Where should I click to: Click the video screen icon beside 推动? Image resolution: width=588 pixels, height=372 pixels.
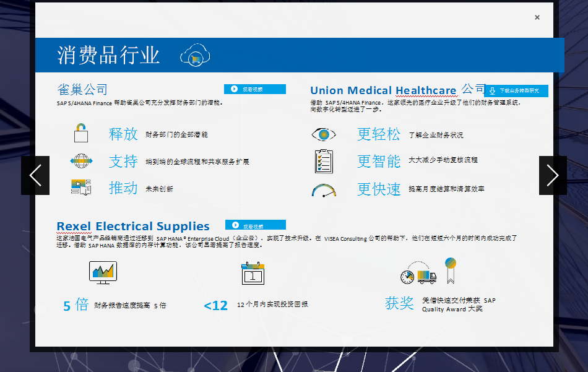pos(81,187)
